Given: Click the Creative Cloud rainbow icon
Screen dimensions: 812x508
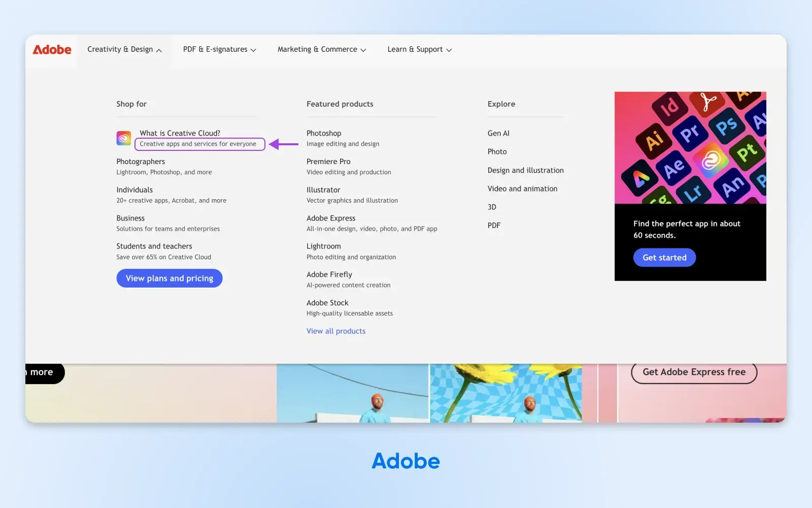Looking at the screenshot, I should 124,138.
